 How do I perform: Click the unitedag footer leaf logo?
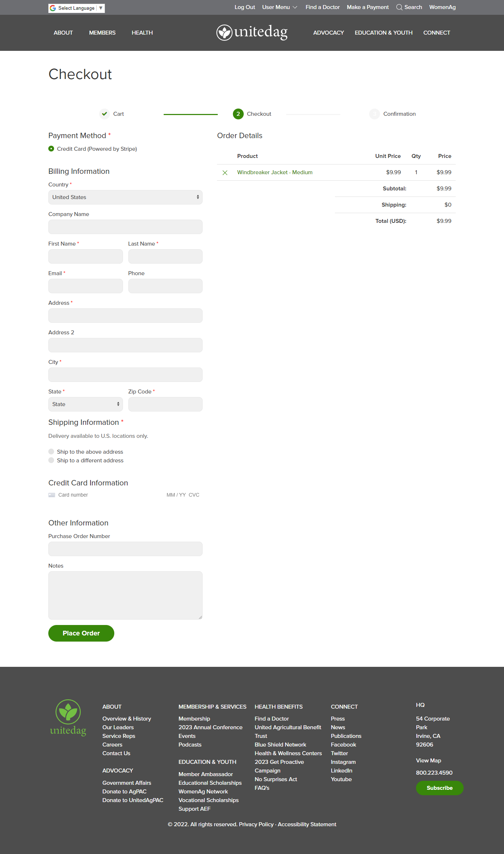click(x=68, y=717)
